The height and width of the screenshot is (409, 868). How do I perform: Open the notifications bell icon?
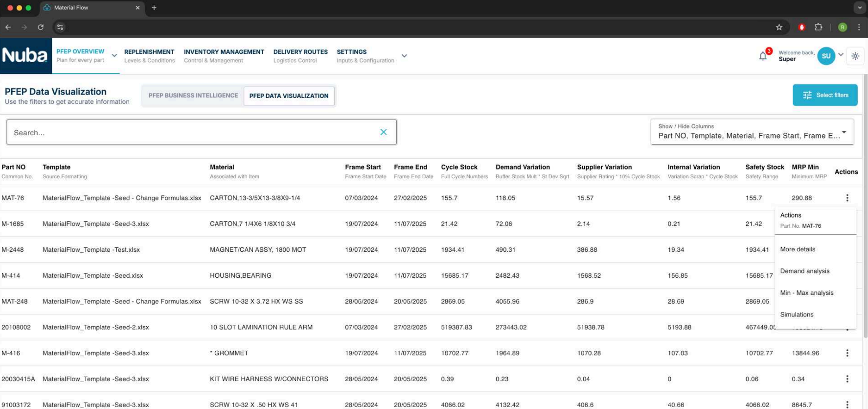tap(762, 56)
